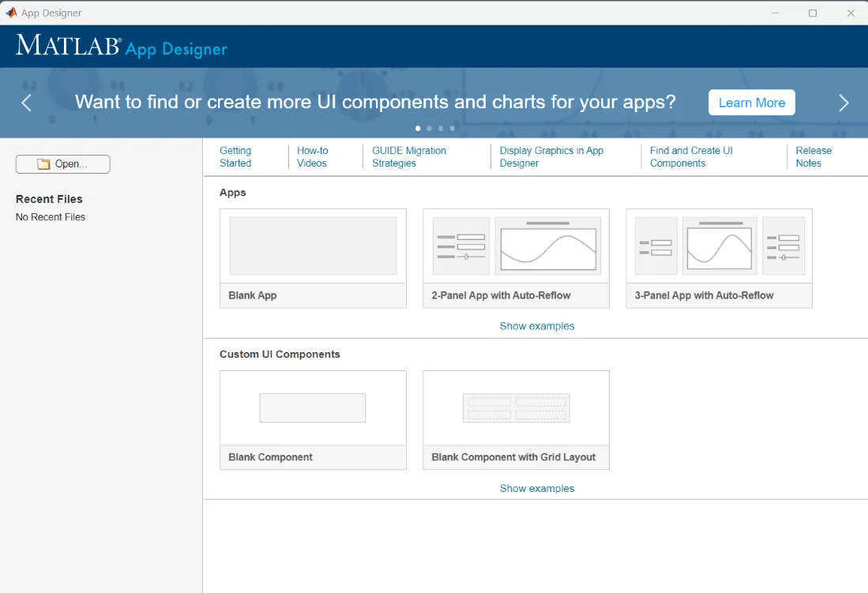Click the MATLAB App Designer header logo

(x=121, y=46)
